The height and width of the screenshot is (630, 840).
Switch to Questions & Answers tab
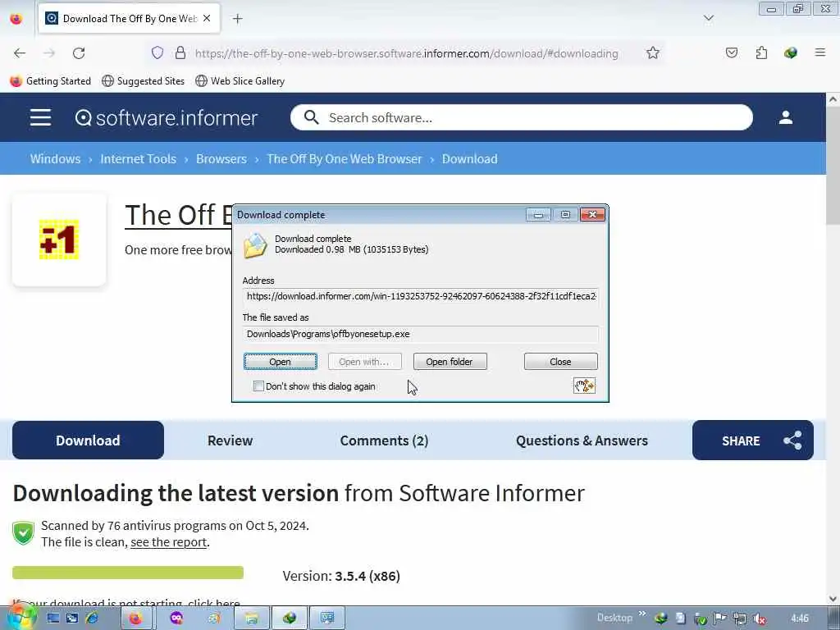point(582,441)
